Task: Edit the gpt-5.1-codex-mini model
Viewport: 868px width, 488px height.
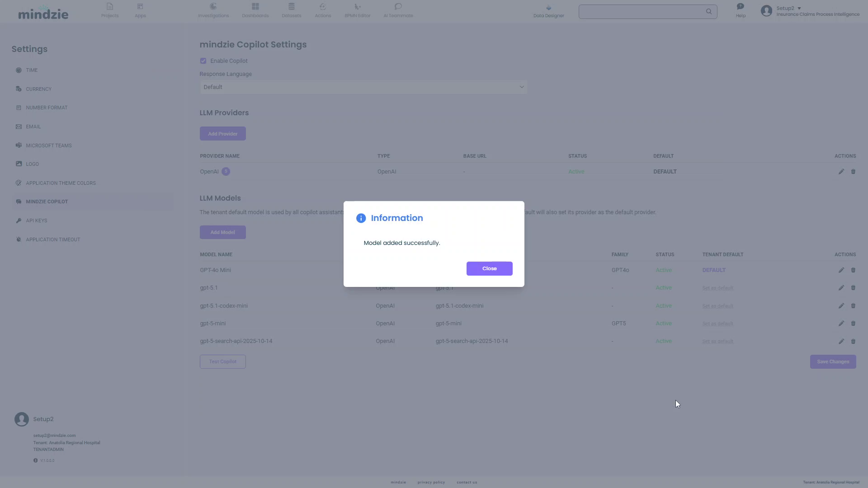Action: [841, 306]
